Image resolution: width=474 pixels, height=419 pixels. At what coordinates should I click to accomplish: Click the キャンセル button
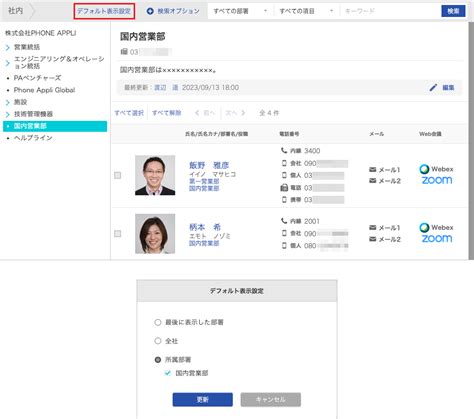click(x=271, y=399)
